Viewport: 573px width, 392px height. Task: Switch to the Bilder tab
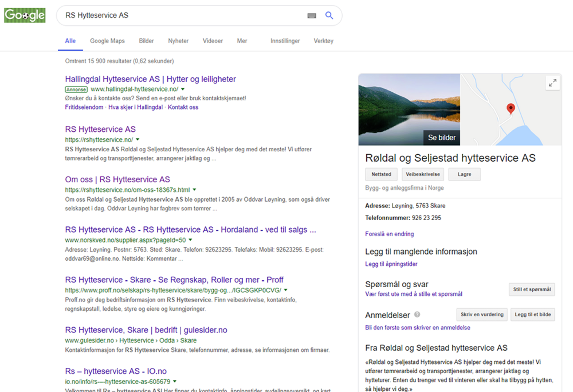click(146, 41)
